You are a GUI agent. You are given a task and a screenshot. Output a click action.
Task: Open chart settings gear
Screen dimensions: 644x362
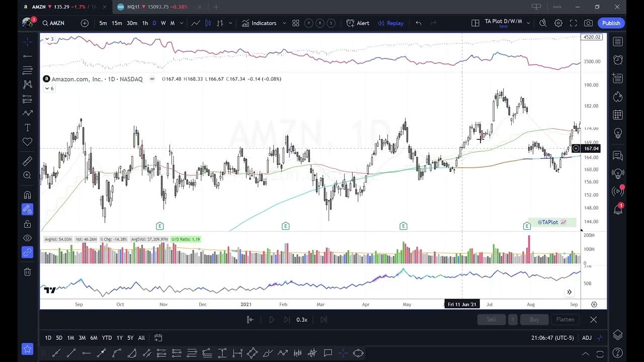click(x=558, y=23)
